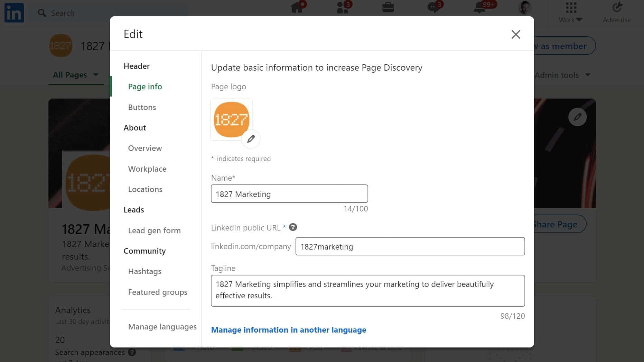Expand the Admin tools dropdown
This screenshot has width=644, height=362.
coord(562,75)
